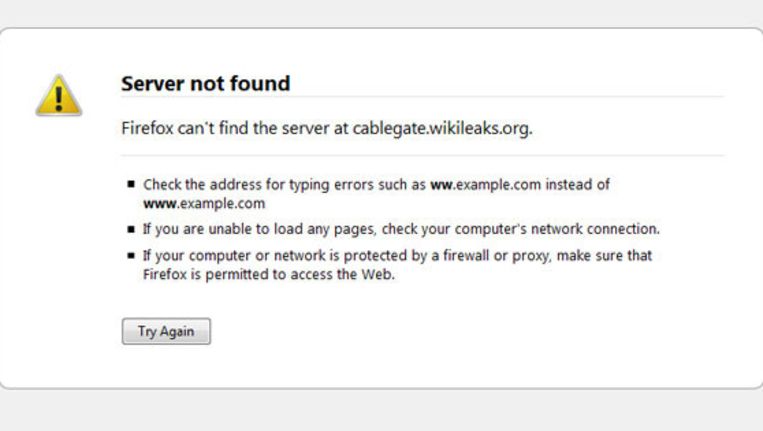Viewport: 763px width, 431px height.
Task: Click empty white space right of Try Again
Action: click(x=450, y=332)
